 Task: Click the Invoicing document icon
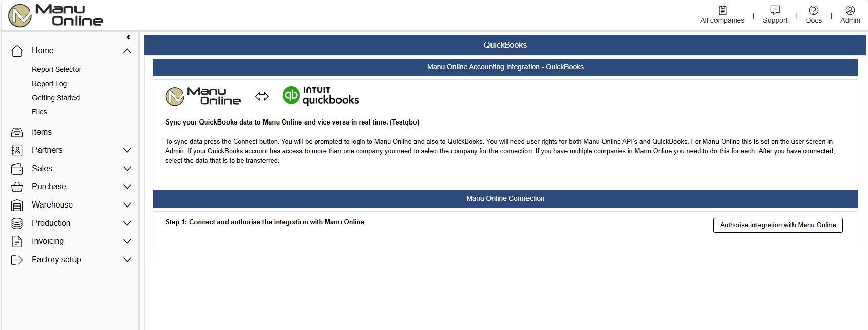point(17,241)
